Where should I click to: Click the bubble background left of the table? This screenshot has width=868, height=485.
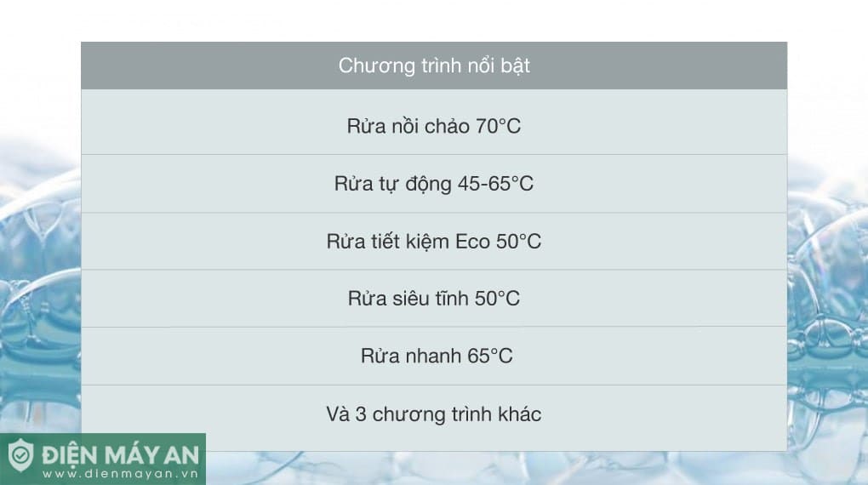click(x=40, y=281)
